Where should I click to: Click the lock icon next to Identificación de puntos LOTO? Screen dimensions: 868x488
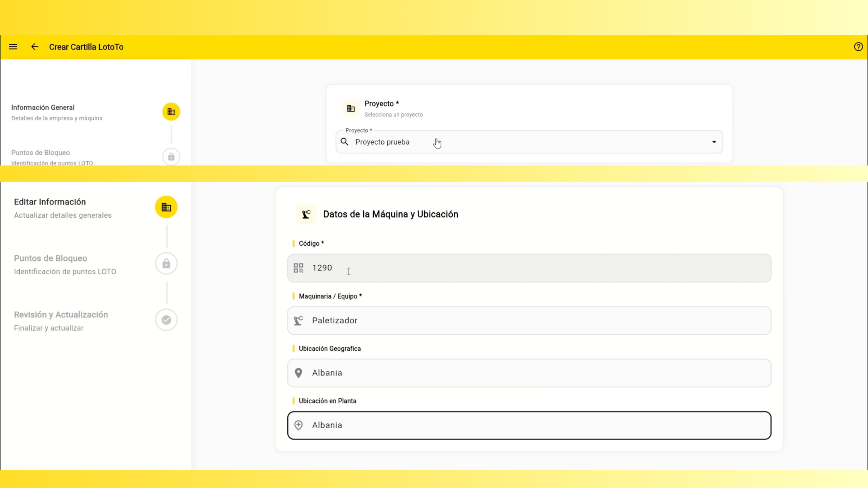[166, 263]
